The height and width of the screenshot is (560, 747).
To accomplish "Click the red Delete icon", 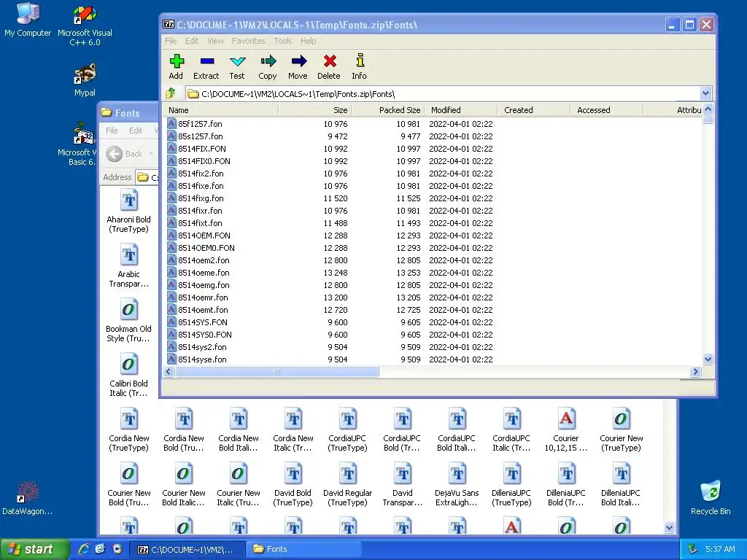I will pyautogui.click(x=329, y=66).
